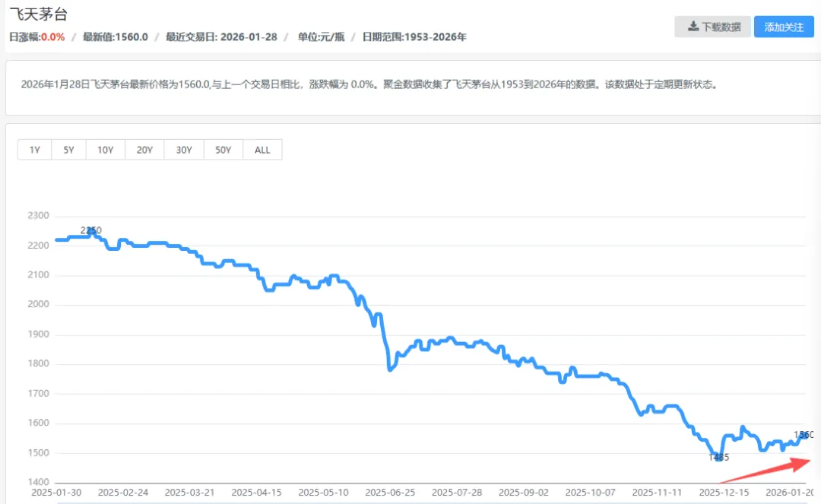Click the latest 1560 data point
Viewport: 821px width, 504px height.
(805, 434)
